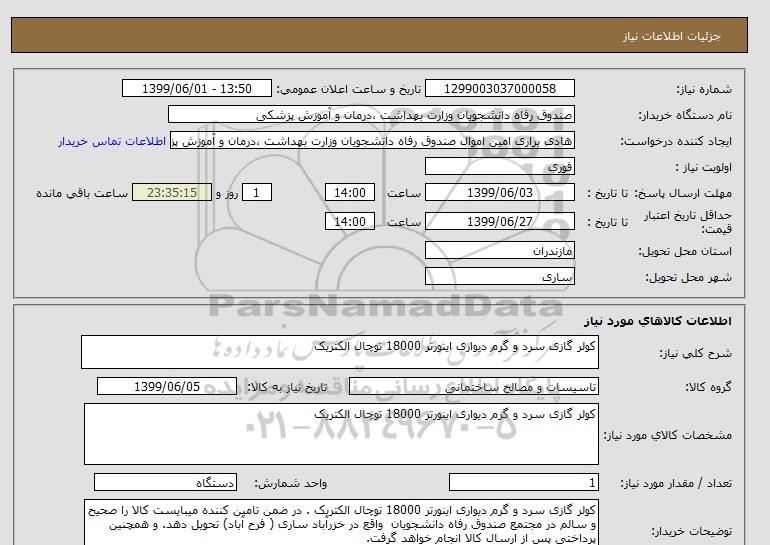Open the اطلاعات تماس خریدار link
This screenshot has width=770, height=545.
112,141
